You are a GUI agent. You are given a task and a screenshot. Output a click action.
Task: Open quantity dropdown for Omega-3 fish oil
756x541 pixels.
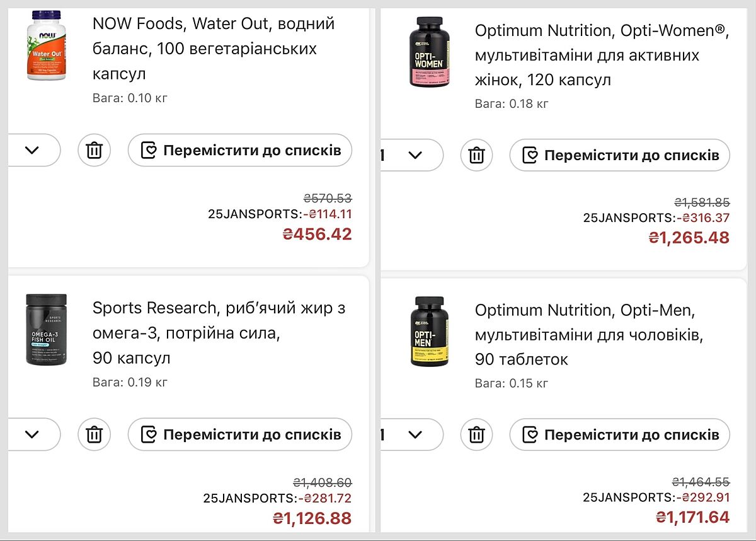click(x=33, y=434)
